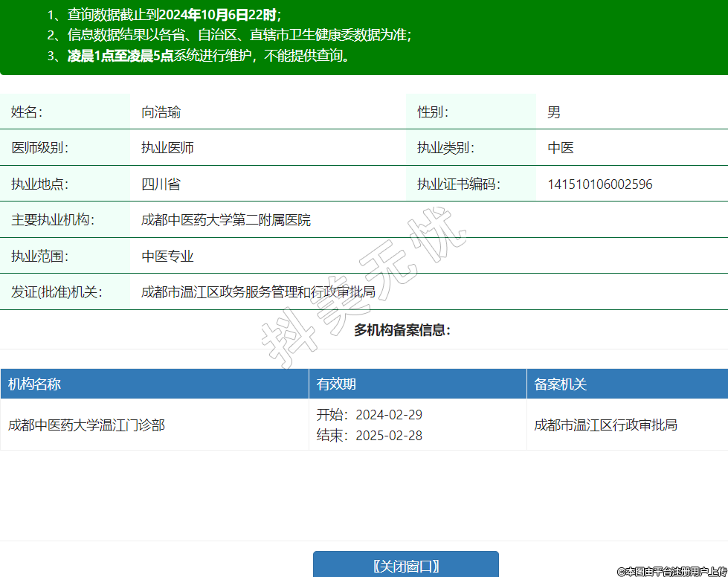Click the 多机构备案信息 section heading
The height and width of the screenshot is (577, 728).
pyautogui.click(x=402, y=330)
